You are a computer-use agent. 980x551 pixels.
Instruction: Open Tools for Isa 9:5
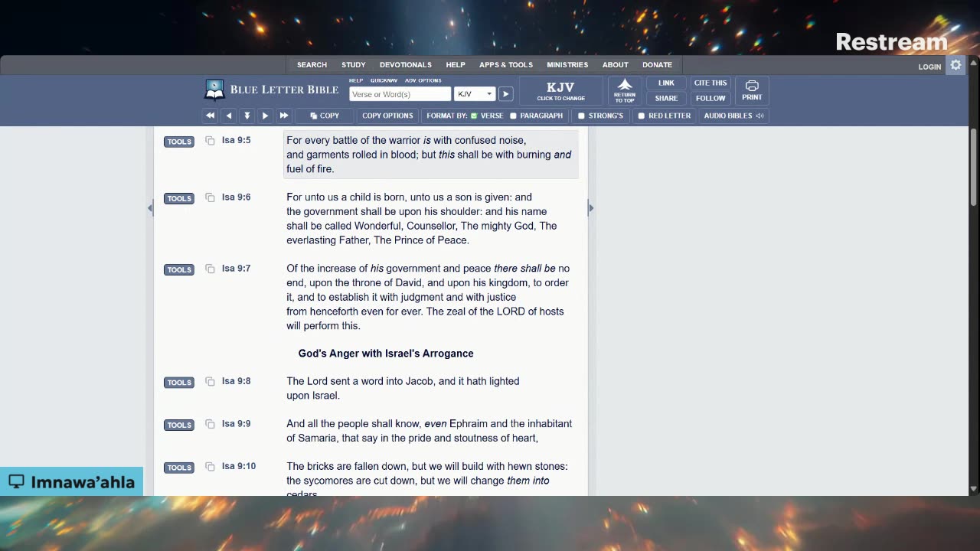click(x=179, y=142)
